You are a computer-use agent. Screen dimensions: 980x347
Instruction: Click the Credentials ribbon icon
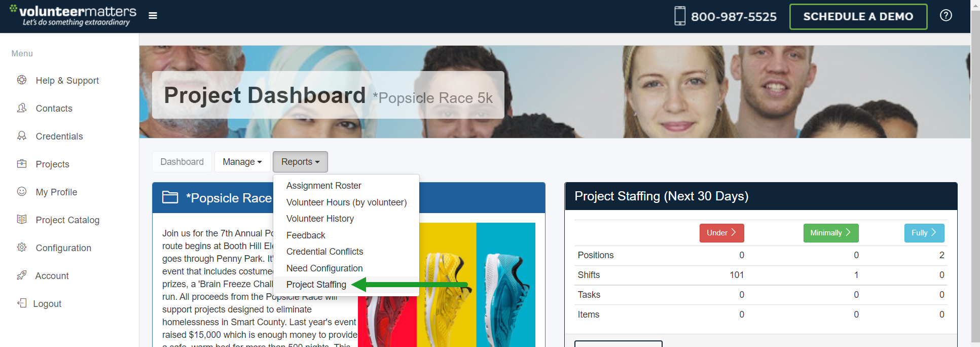click(x=22, y=136)
